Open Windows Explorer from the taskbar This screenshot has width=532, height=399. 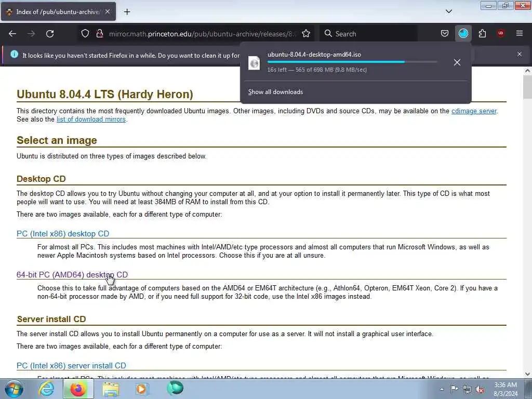point(111,389)
